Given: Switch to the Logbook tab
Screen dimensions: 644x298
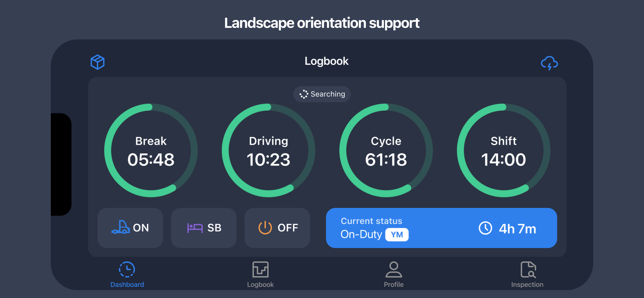Looking at the screenshot, I should (x=260, y=275).
